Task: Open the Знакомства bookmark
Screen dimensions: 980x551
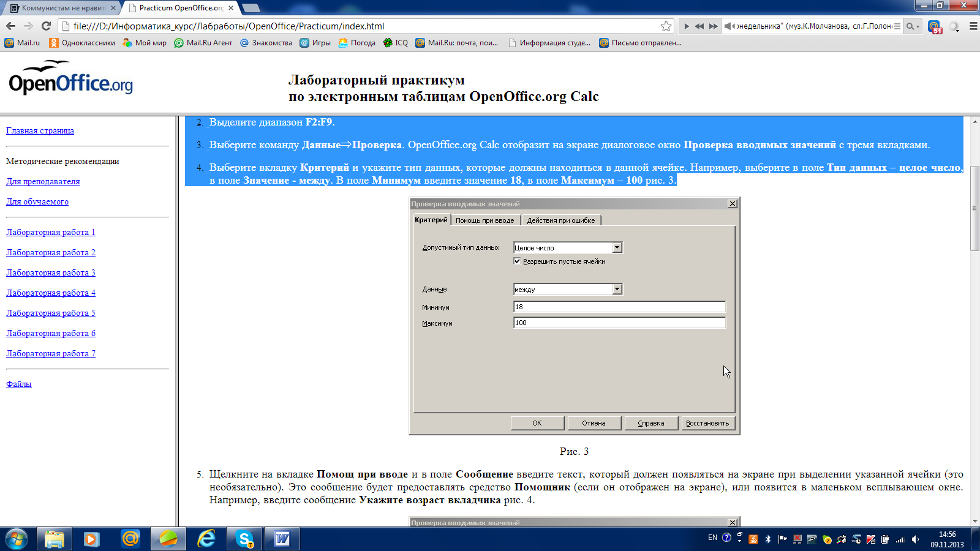Action: point(266,43)
